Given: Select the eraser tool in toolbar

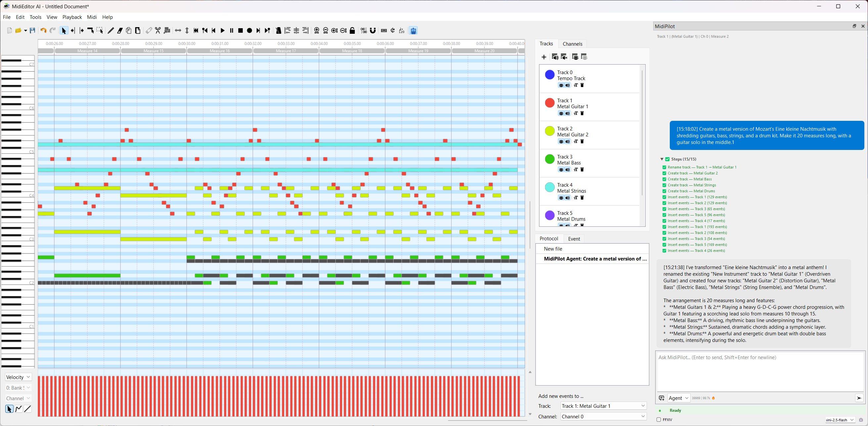Looking at the screenshot, I should tap(119, 31).
